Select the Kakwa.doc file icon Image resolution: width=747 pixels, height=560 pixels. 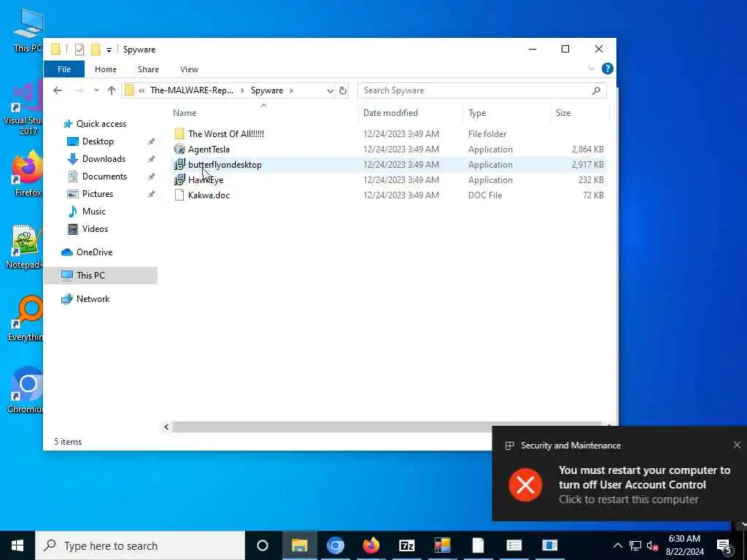coord(179,195)
